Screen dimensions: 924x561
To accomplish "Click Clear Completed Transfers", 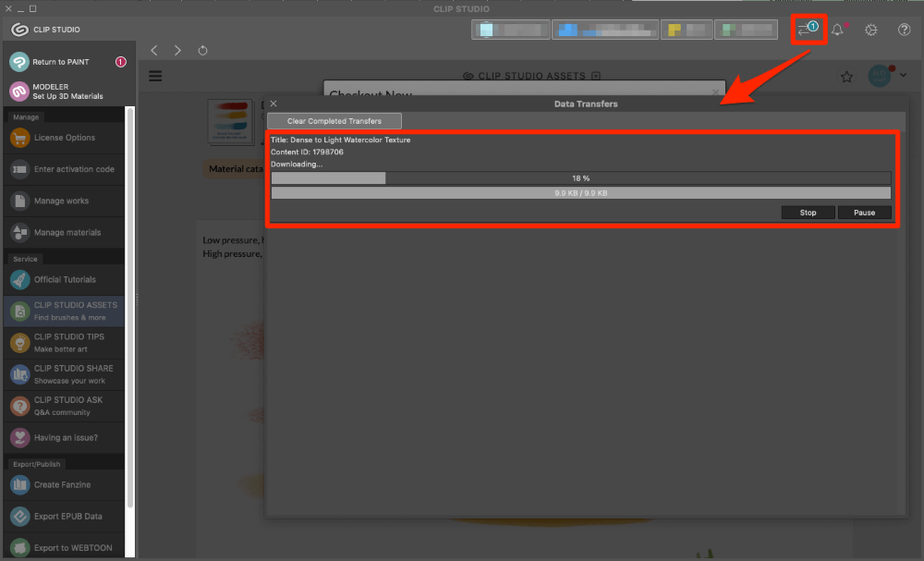I will pos(334,120).
